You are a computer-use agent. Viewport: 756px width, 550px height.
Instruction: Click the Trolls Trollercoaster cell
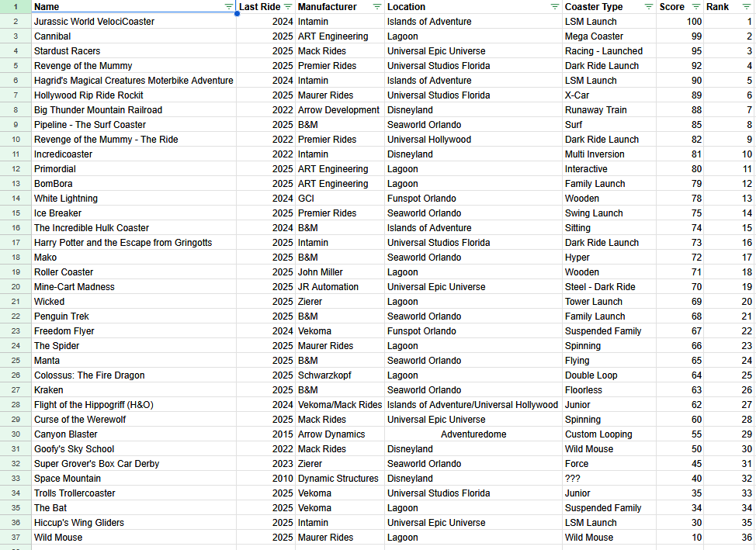(134, 493)
